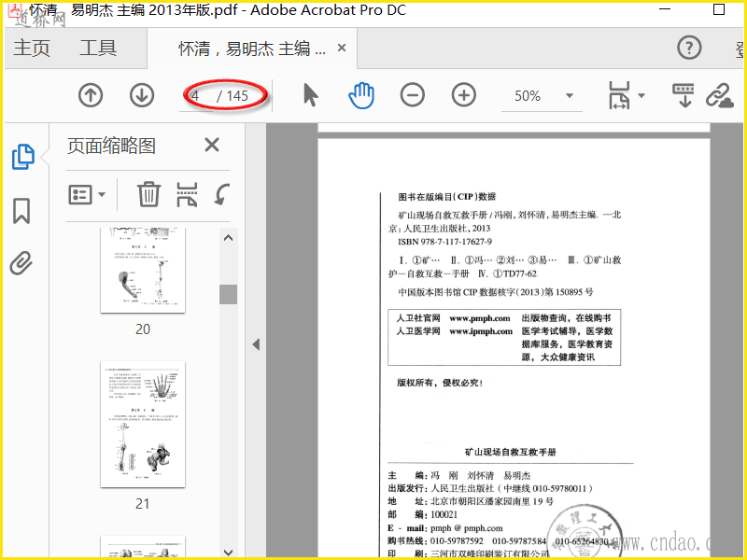Click the page label 20 text
Screen dimensions: 747x560
tap(143, 329)
